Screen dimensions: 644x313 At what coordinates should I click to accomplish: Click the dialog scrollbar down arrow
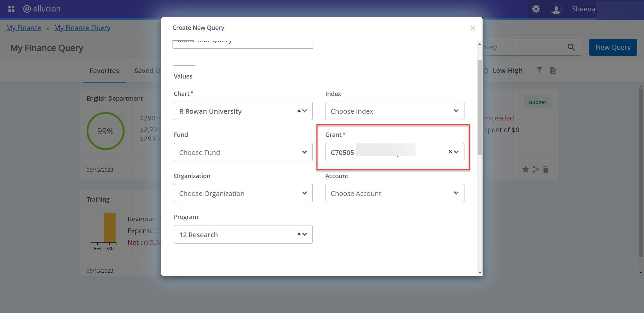coord(480,273)
